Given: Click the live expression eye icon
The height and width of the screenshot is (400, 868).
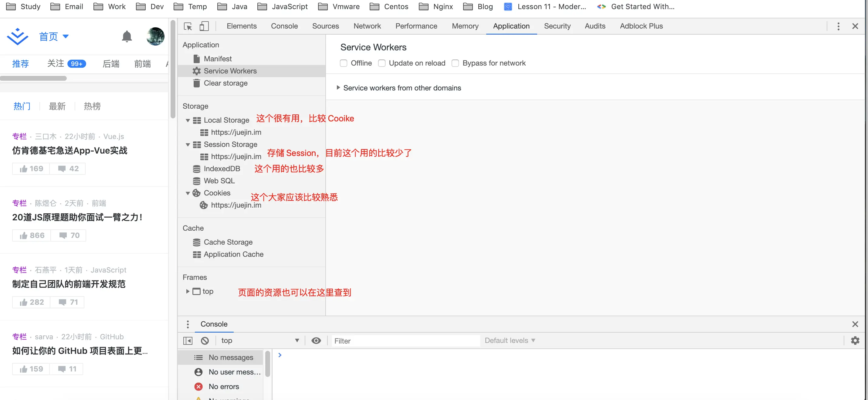Looking at the screenshot, I should coord(316,341).
